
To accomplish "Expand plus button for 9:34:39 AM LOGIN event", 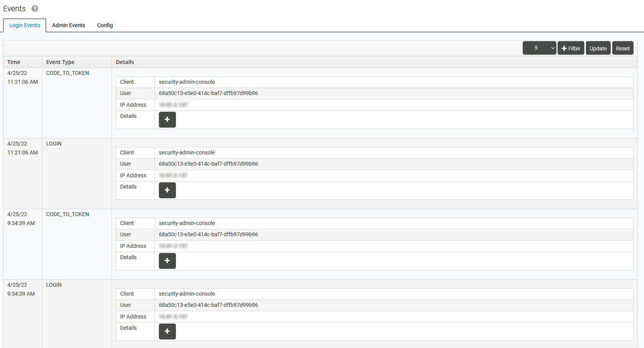I will click(167, 331).
